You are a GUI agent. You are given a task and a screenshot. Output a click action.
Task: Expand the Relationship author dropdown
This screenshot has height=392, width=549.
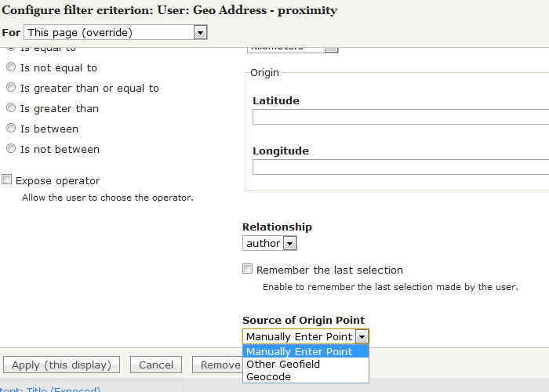coord(269,244)
